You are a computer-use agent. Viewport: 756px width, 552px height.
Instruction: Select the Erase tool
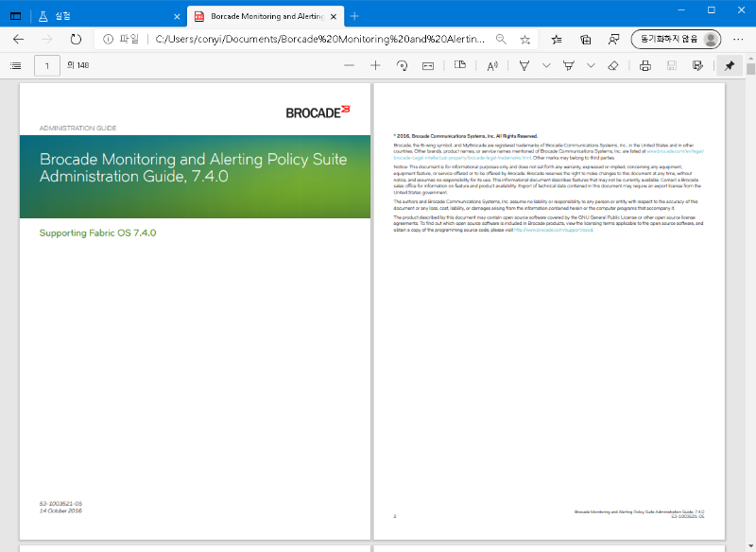pyautogui.click(x=613, y=65)
